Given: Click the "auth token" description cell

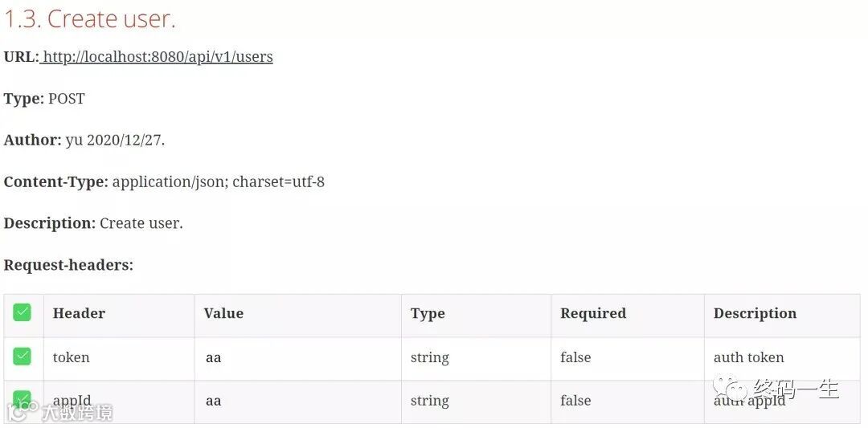Looking at the screenshot, I should (749, 357).
